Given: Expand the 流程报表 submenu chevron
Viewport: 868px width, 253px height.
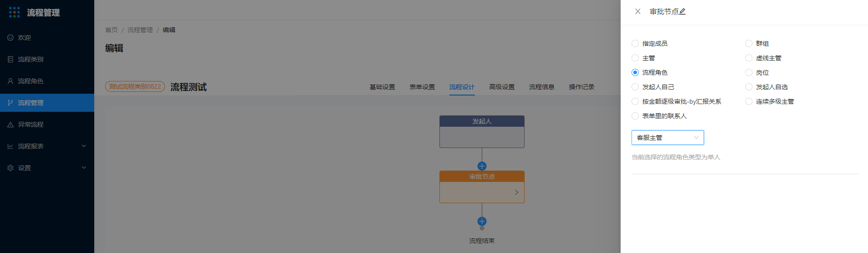Looking at the screenshot, I should click(x=84, y=146).
